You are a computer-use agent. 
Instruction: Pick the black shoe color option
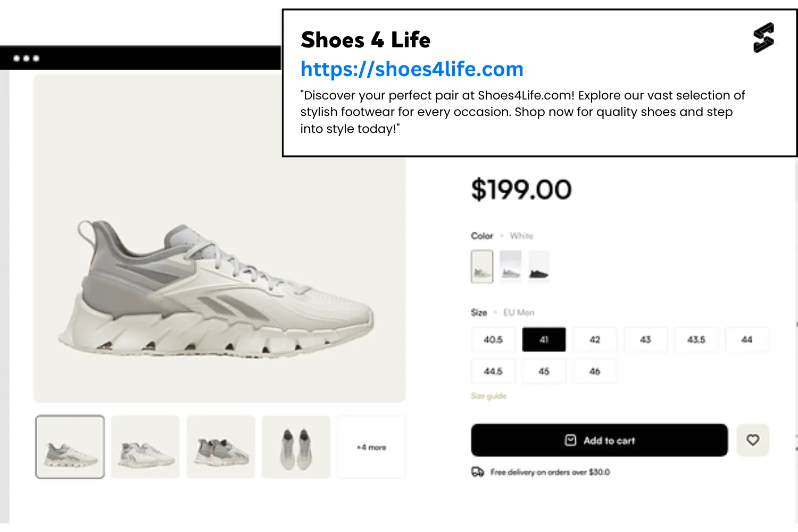[x=538, y=267]
